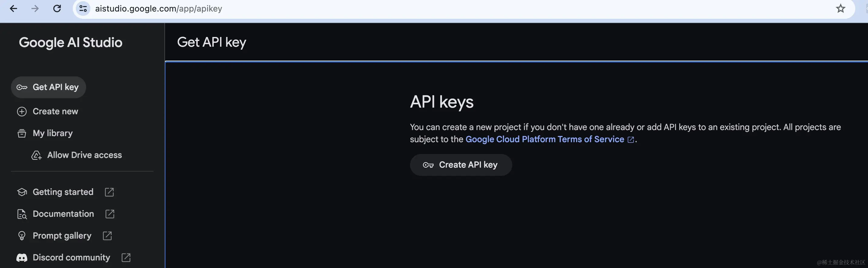868x268 pixels.
Task: Click the Documentation page search icon
Action: coord(22,214)
